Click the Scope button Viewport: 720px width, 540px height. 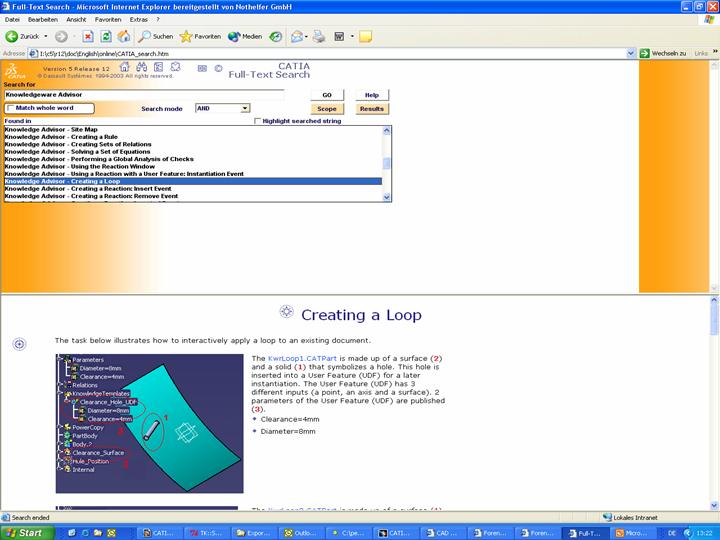click(x=327, y=109)
